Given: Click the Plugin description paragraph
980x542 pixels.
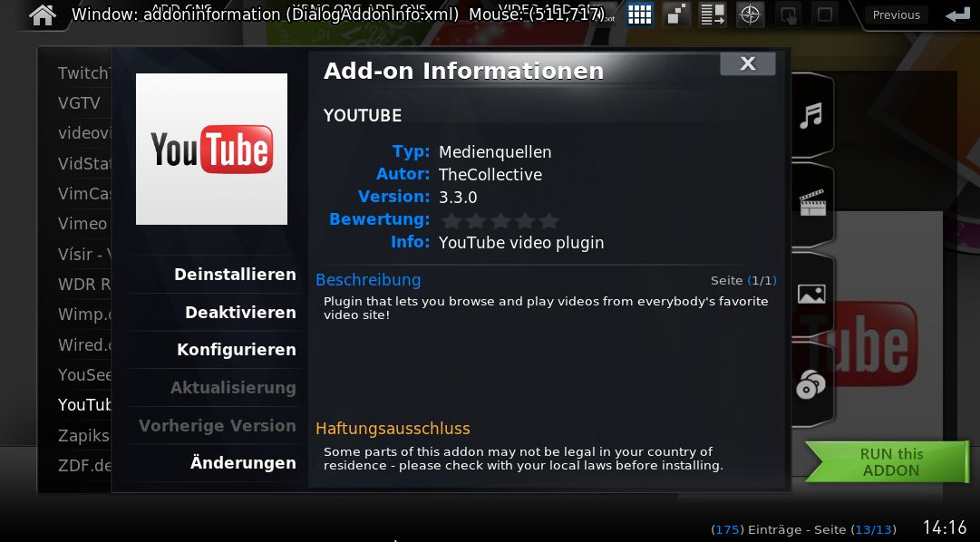Looking at the screenshot, I should [x=546, y=307].
